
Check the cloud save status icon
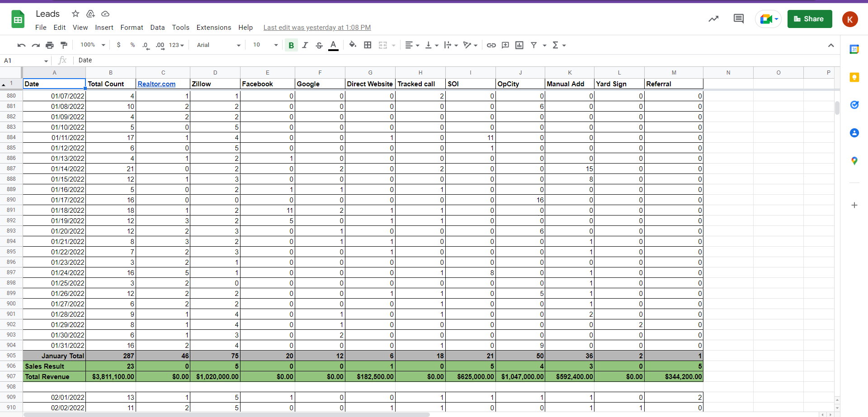click(x=105, y=14)
